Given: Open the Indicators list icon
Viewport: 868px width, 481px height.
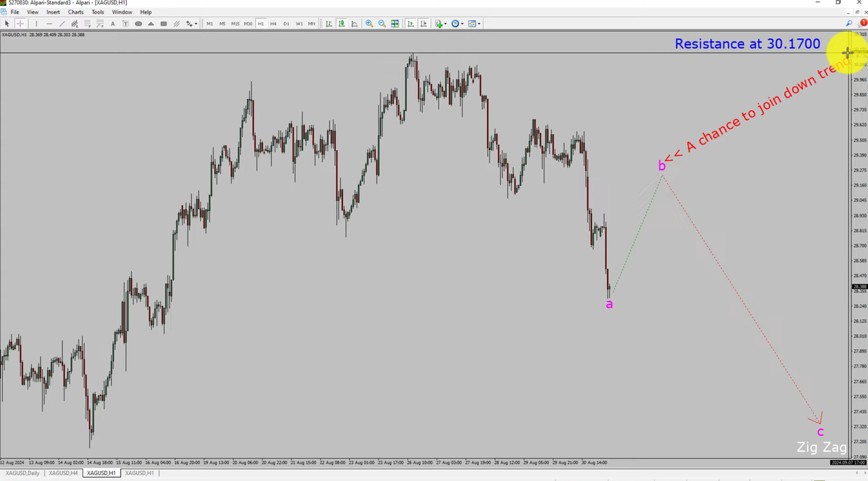Looking at the screenshot, I should (x=439, y=24).
